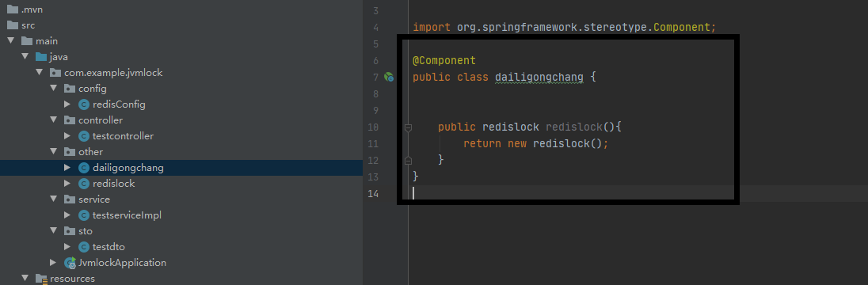Click the testdto class icon
The image size is (868, 285).
point(84,247)
